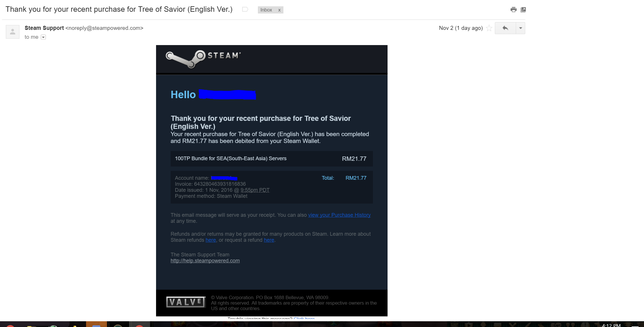
Task: Toggle the importance marker beside subject
Action: (x=245, y=9)
